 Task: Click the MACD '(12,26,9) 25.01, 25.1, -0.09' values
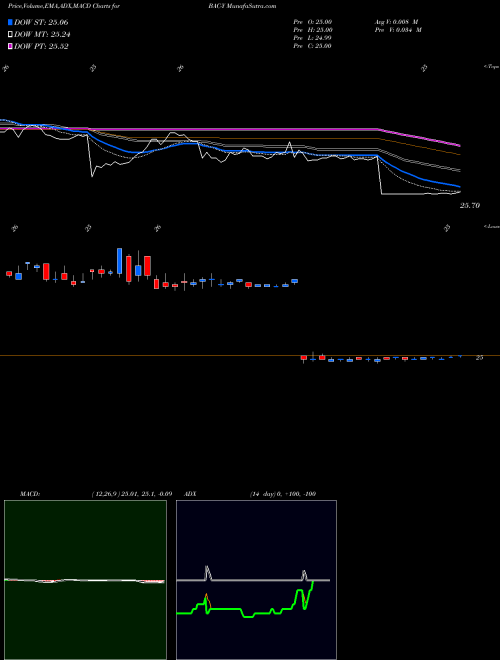click(131, 494)
